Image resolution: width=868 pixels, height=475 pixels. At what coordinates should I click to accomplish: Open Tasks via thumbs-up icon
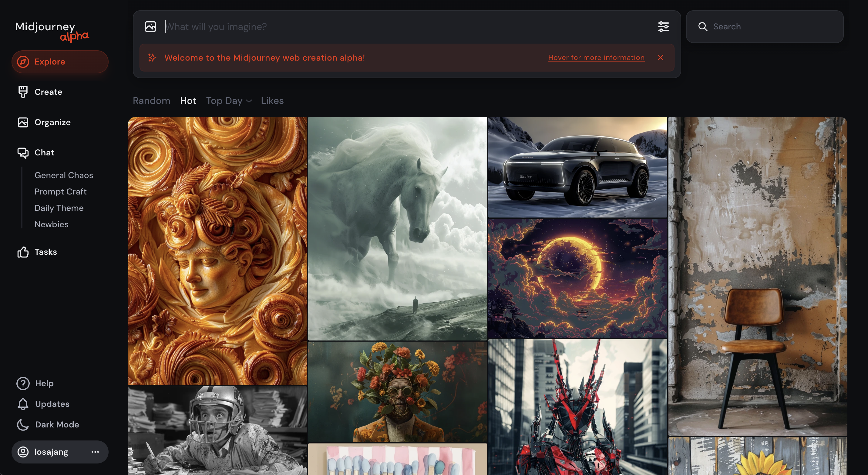tap(23, 252)
